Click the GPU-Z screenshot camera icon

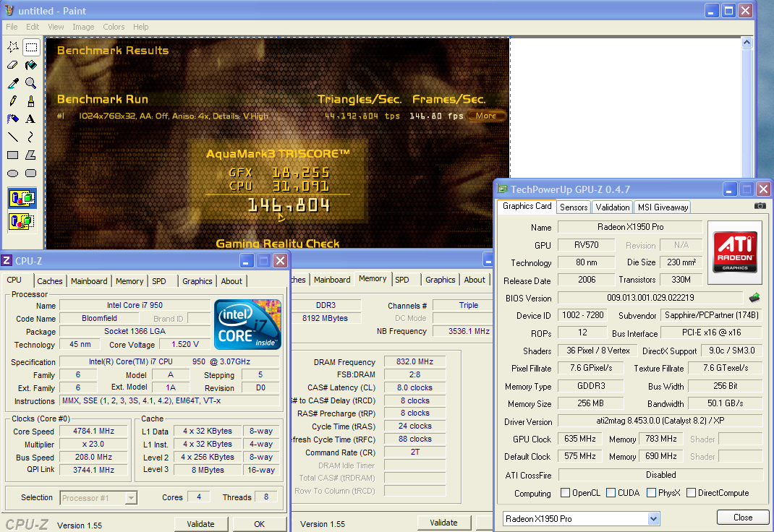760,205
